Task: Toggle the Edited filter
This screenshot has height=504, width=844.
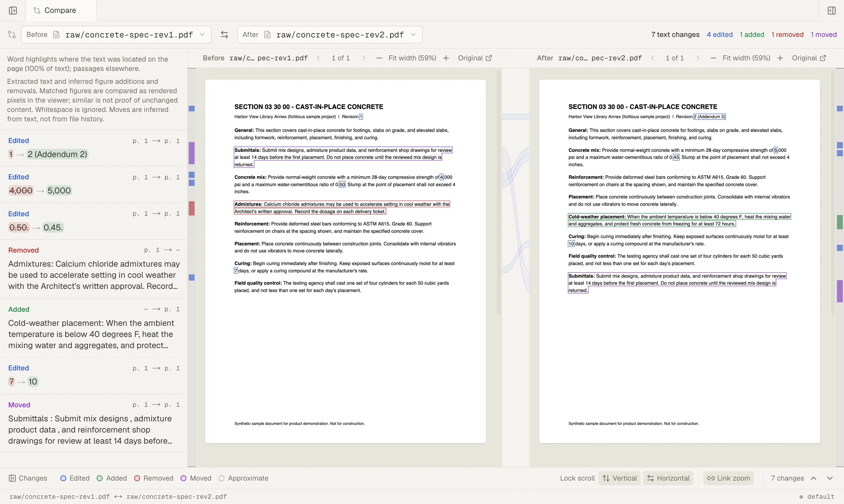Action: [75, 478]
